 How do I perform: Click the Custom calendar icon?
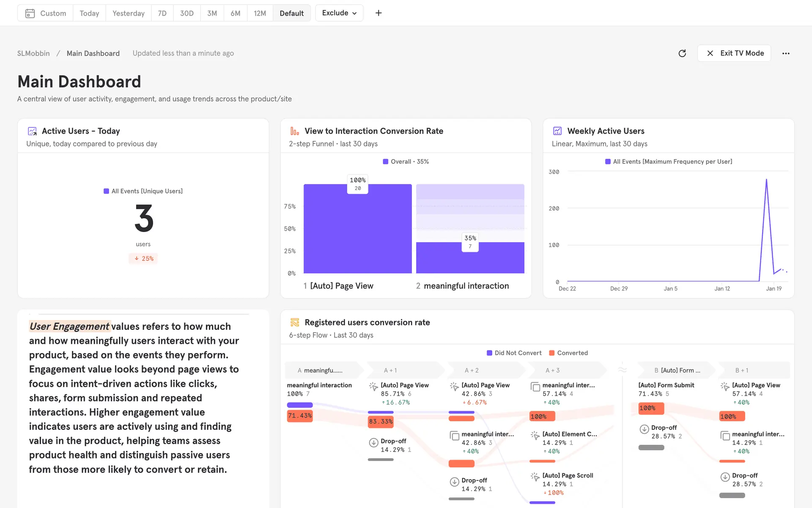pyautogui.click(x=30, y=13)
